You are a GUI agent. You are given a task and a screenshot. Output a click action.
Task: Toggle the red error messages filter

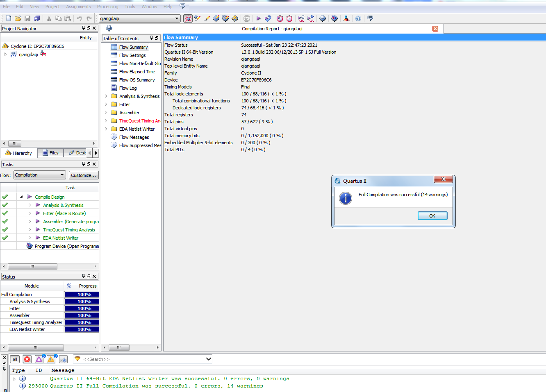point(27,359)
